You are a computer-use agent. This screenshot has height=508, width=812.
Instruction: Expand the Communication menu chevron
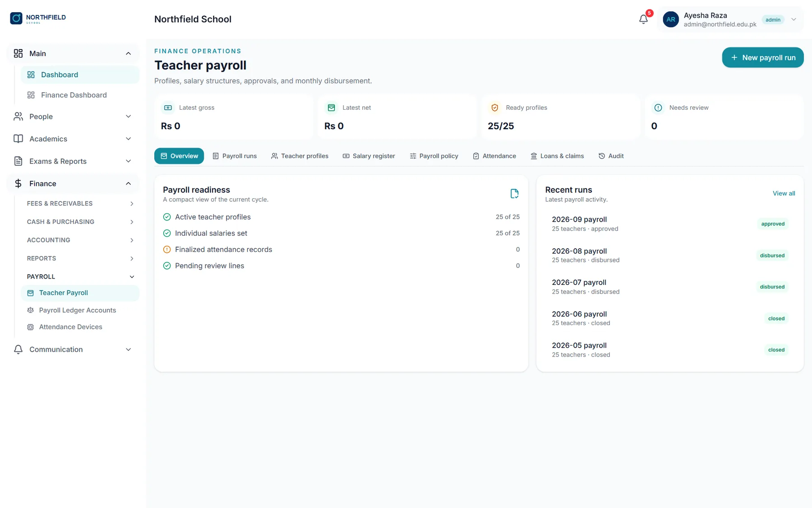[128, 350]
